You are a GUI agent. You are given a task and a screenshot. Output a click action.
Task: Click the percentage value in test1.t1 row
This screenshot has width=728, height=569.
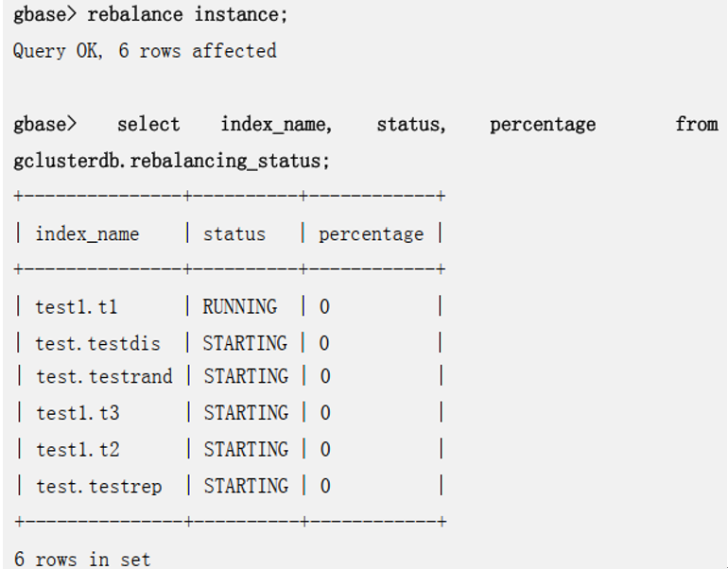point(324,307)
